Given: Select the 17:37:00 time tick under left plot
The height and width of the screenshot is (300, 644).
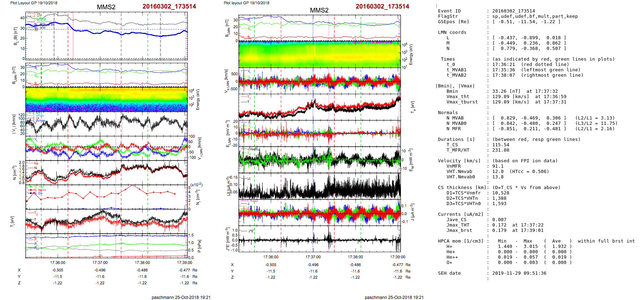Looking at the screenshot, I should [100, 263].
